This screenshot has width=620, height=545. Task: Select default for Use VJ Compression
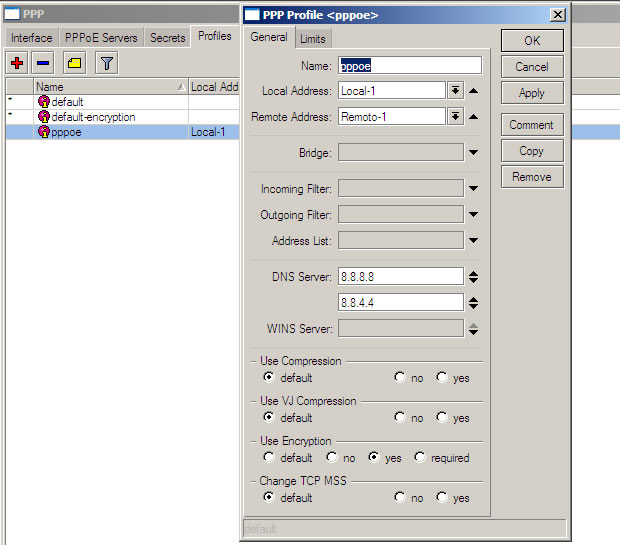[269, 417]
